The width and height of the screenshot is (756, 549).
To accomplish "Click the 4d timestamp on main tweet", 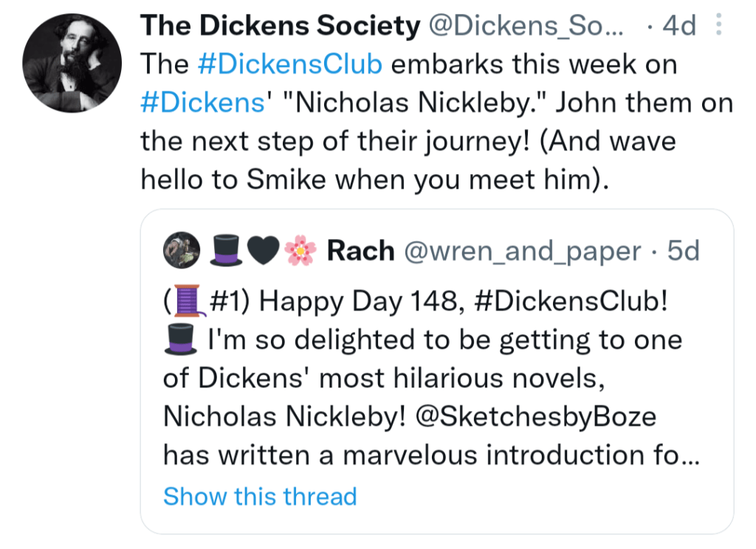I will 679,27.
